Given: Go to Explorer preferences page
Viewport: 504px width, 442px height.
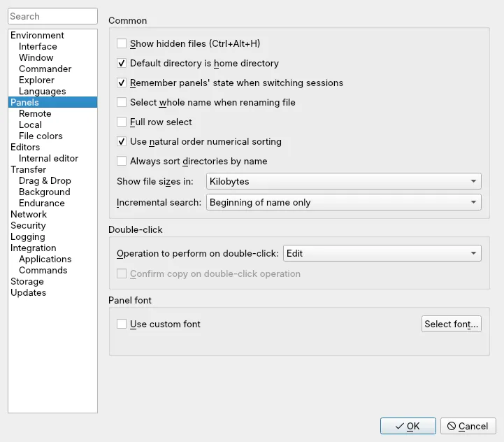Looking at the screenshot, I should pyautogui.click(x=36, y=80).
